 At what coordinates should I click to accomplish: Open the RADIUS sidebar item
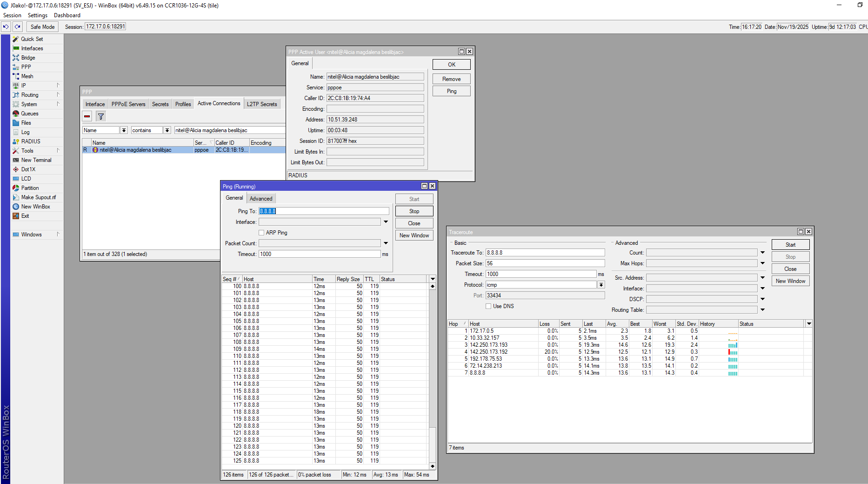(x=31, y=141)
